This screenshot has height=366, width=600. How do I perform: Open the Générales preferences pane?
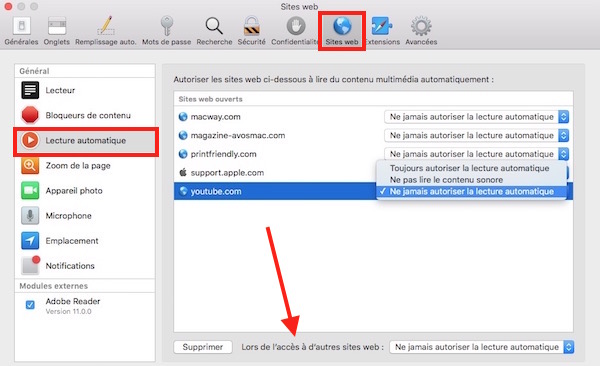[x=21, y=31]
